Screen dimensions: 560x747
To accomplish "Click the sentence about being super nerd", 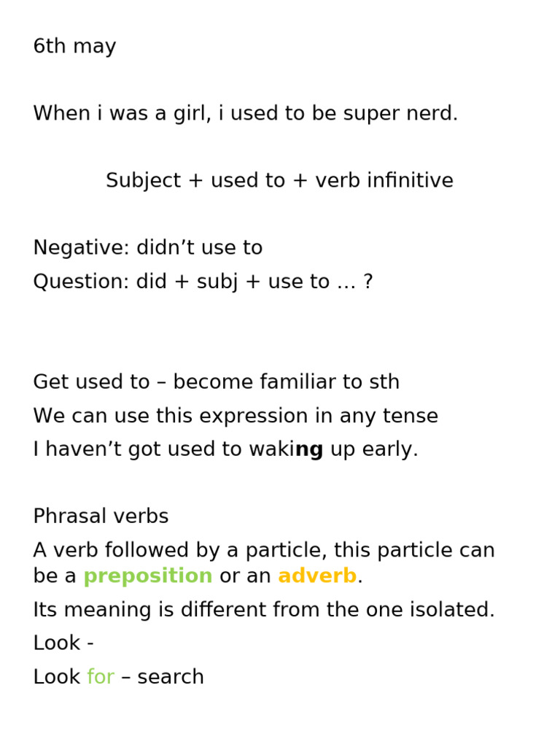I will (x=246, y=114).
